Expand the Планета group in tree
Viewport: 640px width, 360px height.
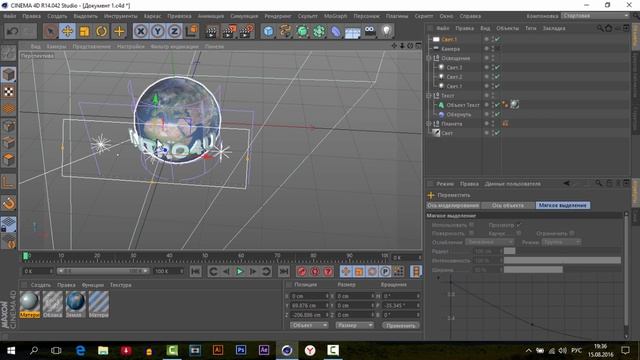click(429, 124)
